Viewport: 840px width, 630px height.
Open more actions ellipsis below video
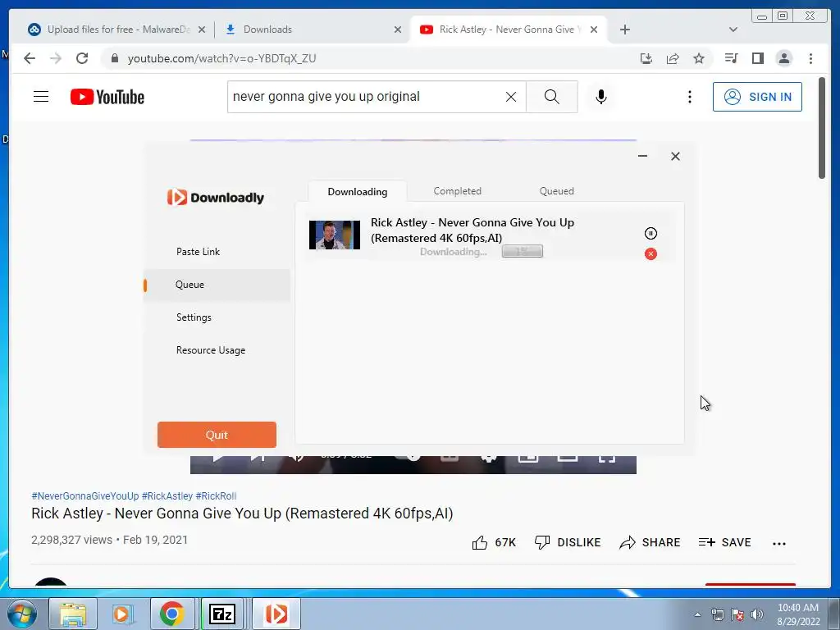(x=779, y=543)
